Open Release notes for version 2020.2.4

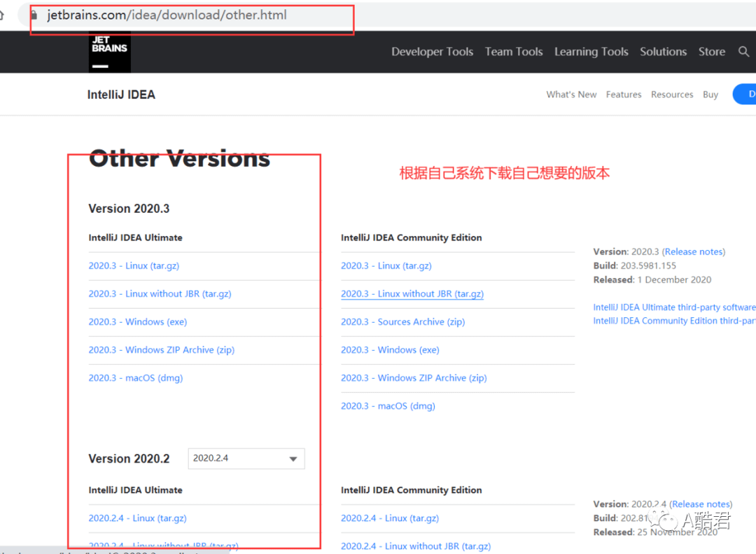[x=701, y=504]
